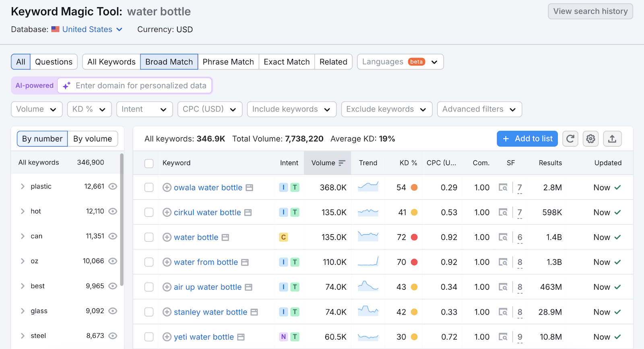
Task: Open the owala water bottle keyword link
Action: [x=208, y=187]
